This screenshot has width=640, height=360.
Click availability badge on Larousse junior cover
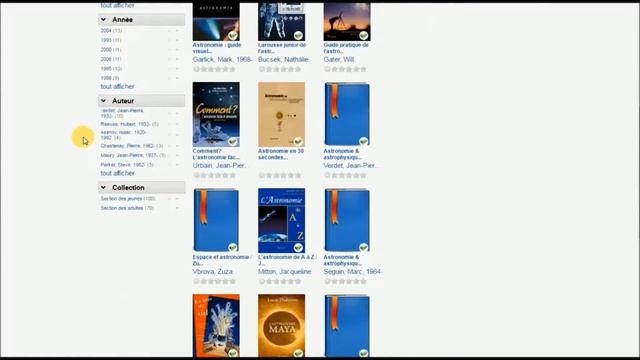298,36
